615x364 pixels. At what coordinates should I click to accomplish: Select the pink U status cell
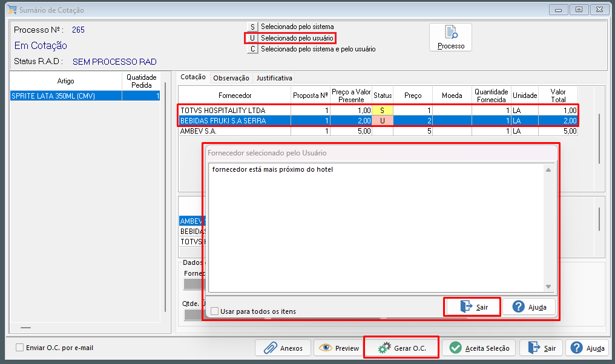click(383, 121)
